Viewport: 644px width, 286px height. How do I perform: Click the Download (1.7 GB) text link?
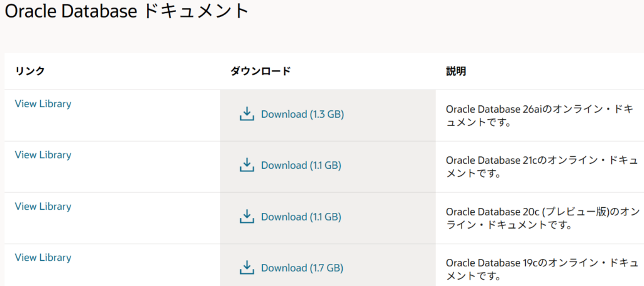pyautogui.click(x=303, y=268)
